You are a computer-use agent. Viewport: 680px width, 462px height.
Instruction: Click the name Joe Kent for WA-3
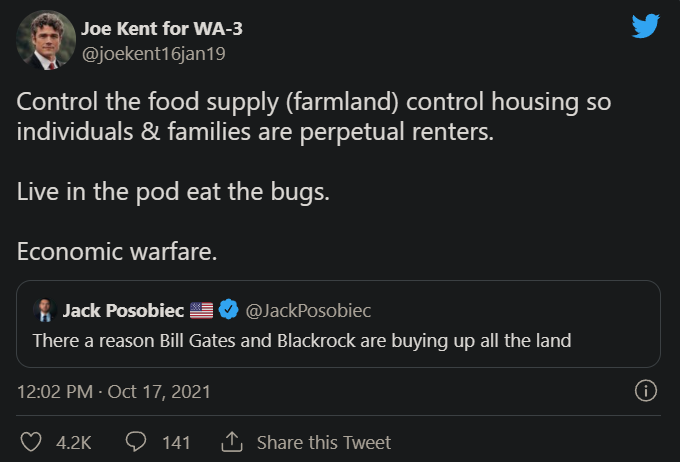[168, 29]
